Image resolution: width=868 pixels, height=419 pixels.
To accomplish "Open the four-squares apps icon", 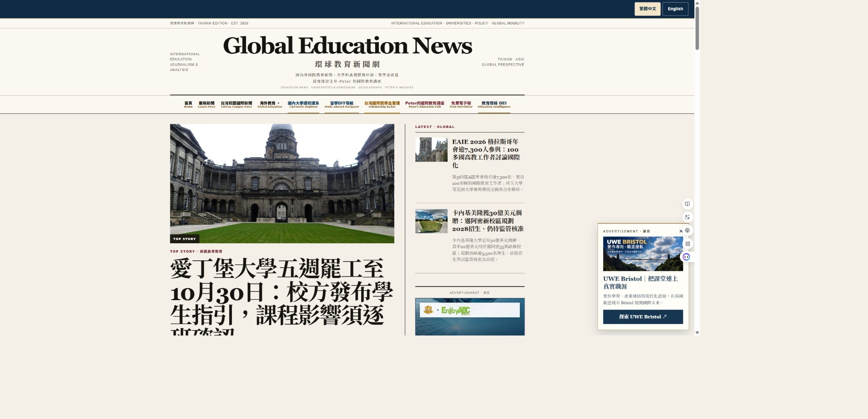I will (x=687, y=244).
